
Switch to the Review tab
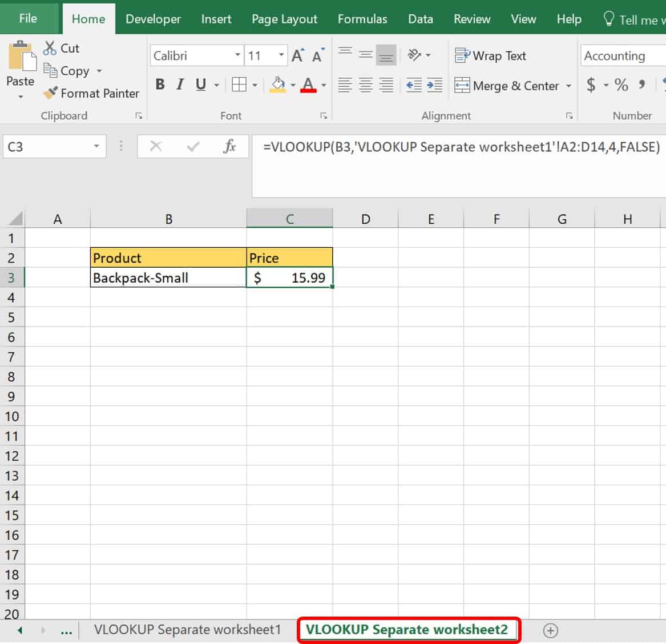point(472,19)
